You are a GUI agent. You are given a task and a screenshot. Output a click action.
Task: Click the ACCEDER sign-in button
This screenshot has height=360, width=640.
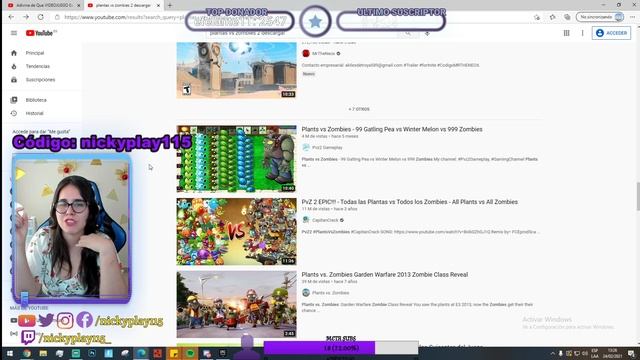click(x=611, y=33)
